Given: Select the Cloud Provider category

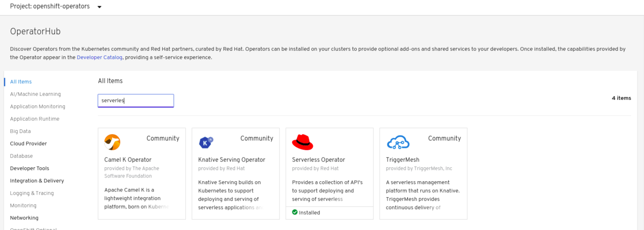Looking at the screenshot, I should (28, 143).
